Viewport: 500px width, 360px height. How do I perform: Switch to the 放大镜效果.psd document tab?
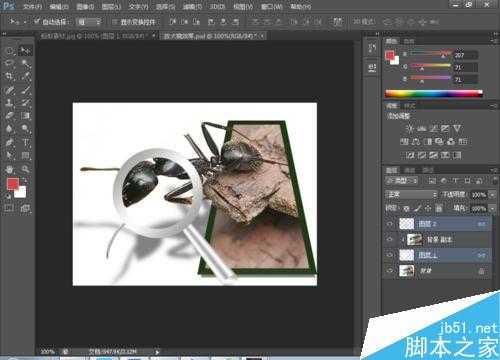[212, 36]
